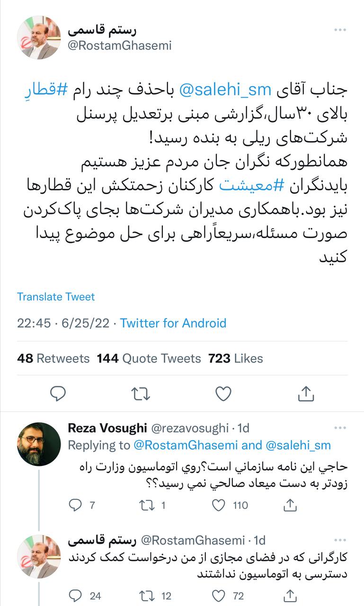Share Reza Vosughi's reply
The width and height of the screenshot is (364, 606).
(x=290, y=506)
